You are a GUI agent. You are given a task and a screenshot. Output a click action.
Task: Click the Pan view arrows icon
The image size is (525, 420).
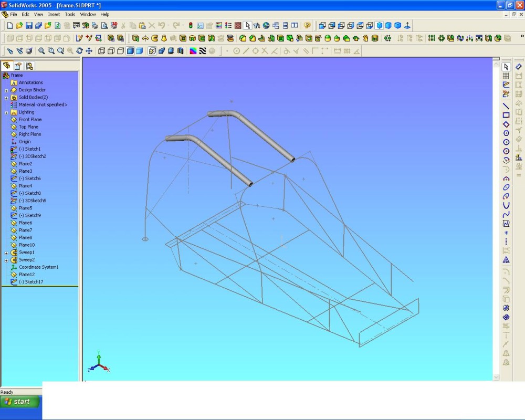[89, 51]
